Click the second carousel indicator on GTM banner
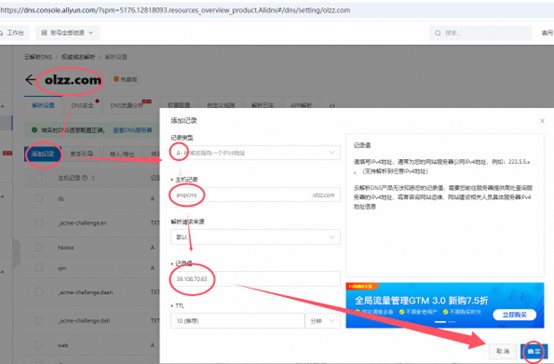The image size is (554, 364). 452,322
